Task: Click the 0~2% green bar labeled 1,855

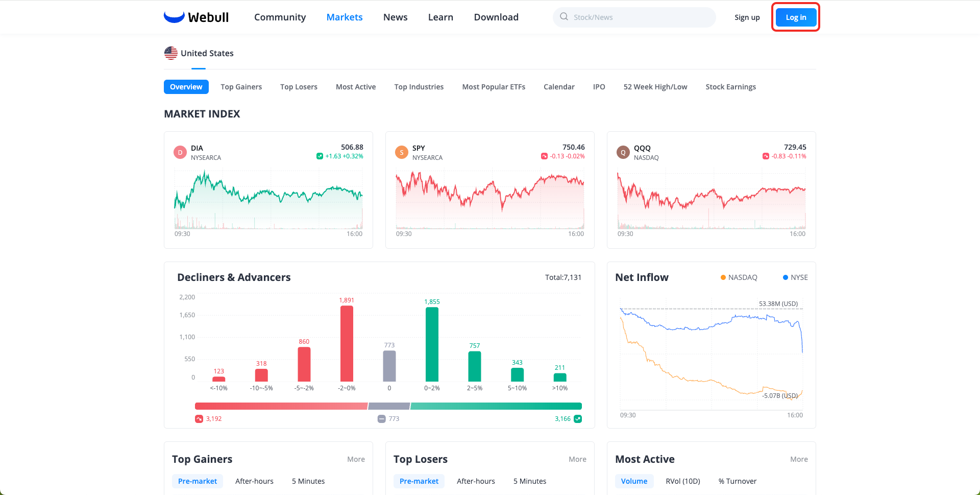Action: tap(432, 344)
